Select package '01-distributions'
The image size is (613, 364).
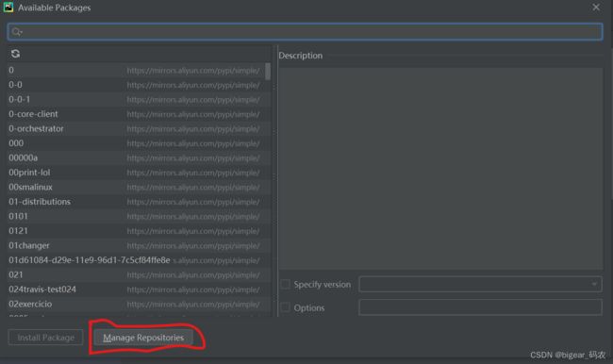click(x=135, y=202)
